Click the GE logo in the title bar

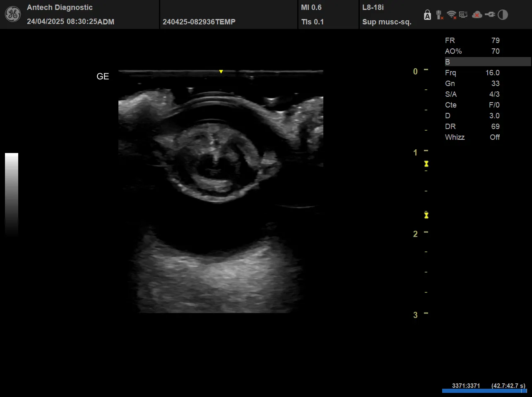12,14
